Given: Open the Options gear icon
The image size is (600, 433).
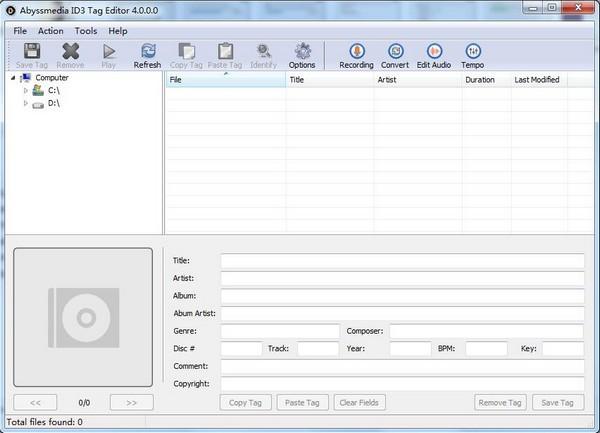Looking at the screenshot, I should (x=302, y=51).
